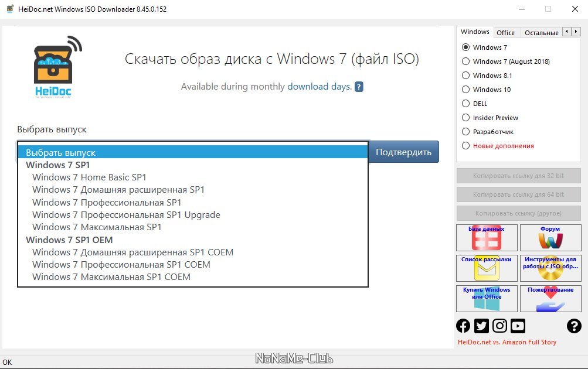Viewport: 588px width, 369px height.
Task: Open Инструменты для работы с ISO tile
Action: pyautogui.click(x=550, y=268)
